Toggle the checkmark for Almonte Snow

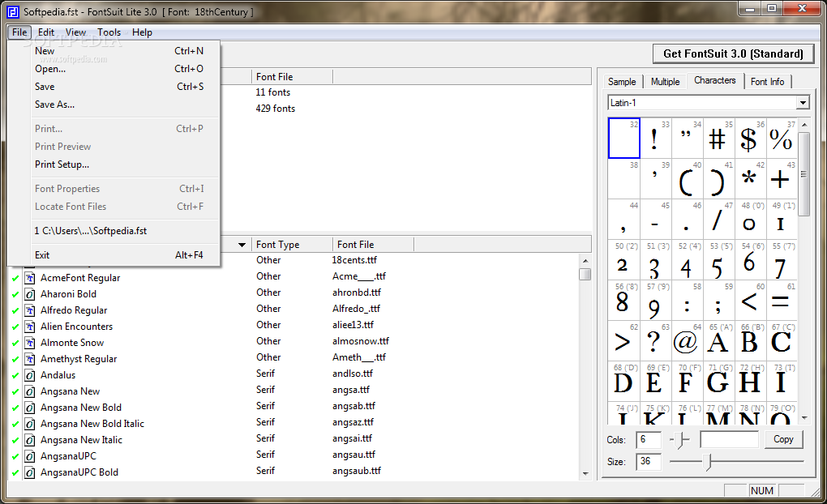15,344
